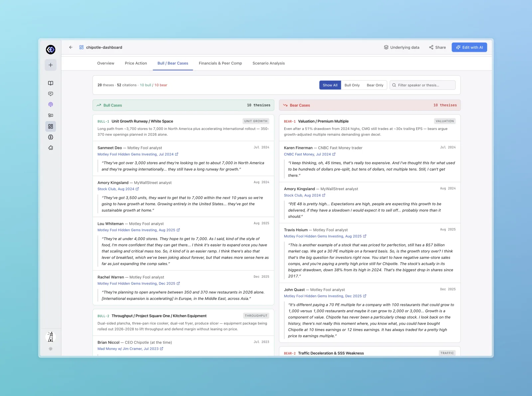Open external link icon beside Mad Money w/ Jim Cramer

click(162, 349)
